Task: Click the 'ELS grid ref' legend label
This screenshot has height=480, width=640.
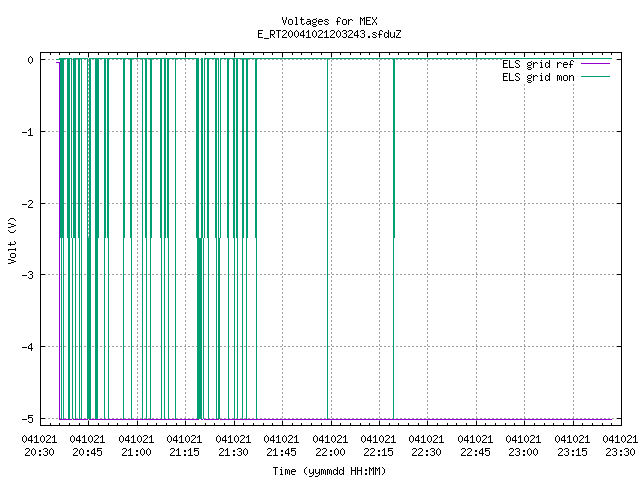Action: point(538,64)
